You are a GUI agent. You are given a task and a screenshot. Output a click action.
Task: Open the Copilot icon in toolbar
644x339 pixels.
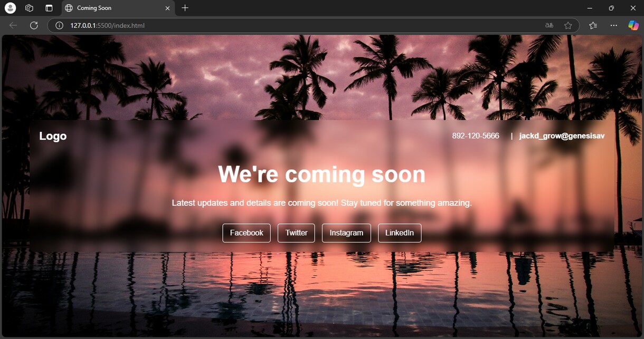coord(633,25)
